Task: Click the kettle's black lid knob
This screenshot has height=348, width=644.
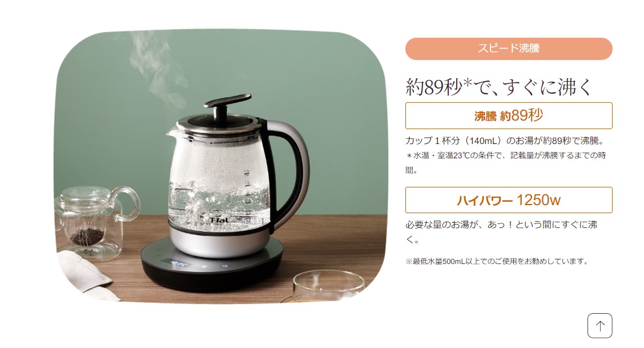Action: point(227,105)
